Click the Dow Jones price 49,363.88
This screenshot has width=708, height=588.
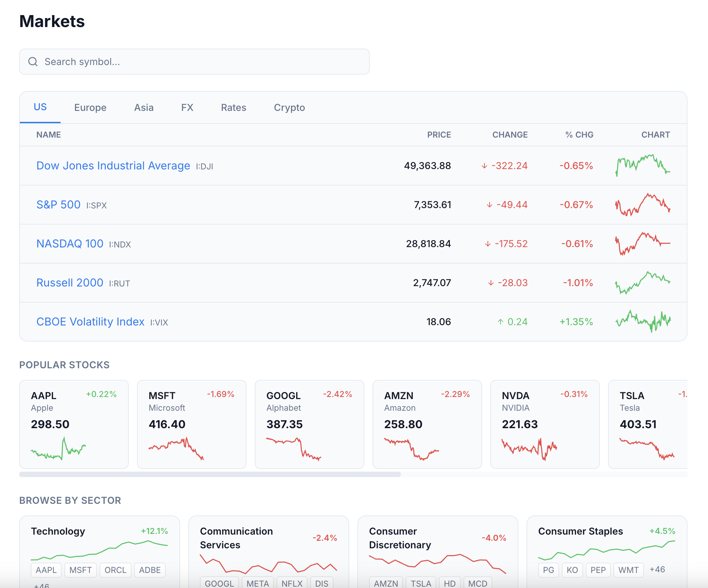427,166
